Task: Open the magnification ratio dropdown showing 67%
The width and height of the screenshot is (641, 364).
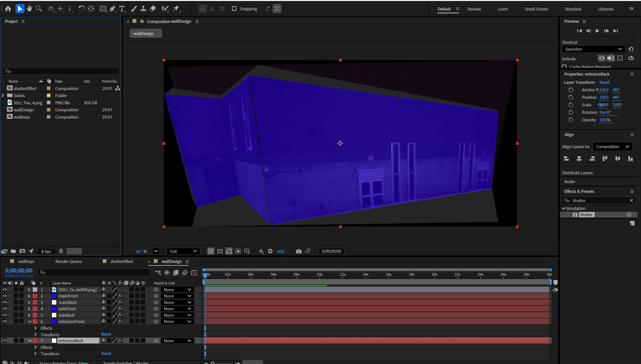Action: click(156, 251)
